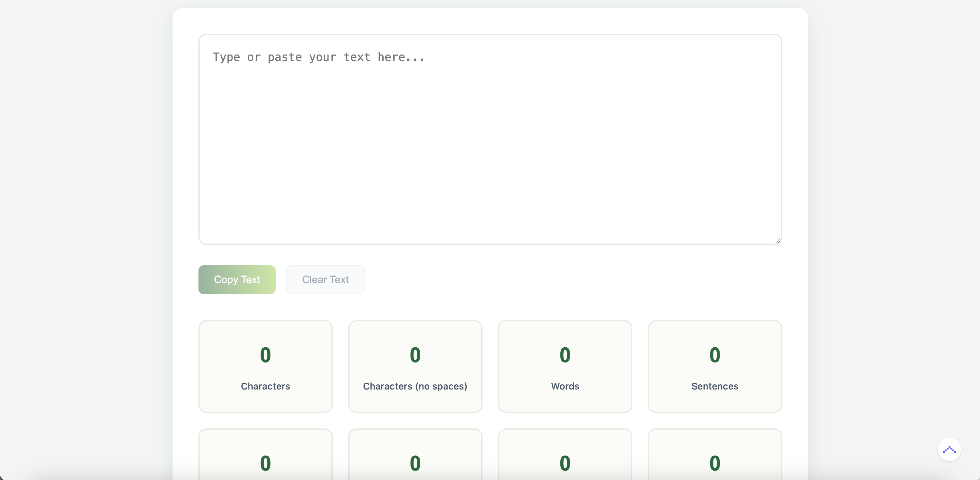Click empty space right of Clear Text
This screenshot has height=480, width=980.
click(x=571, y=280)
